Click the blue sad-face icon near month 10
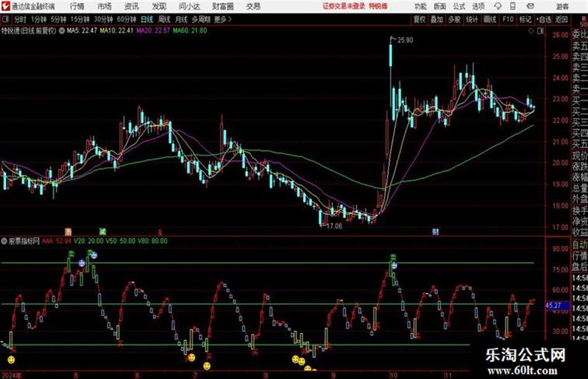588x379 pixels. click(x=394, y=265)
